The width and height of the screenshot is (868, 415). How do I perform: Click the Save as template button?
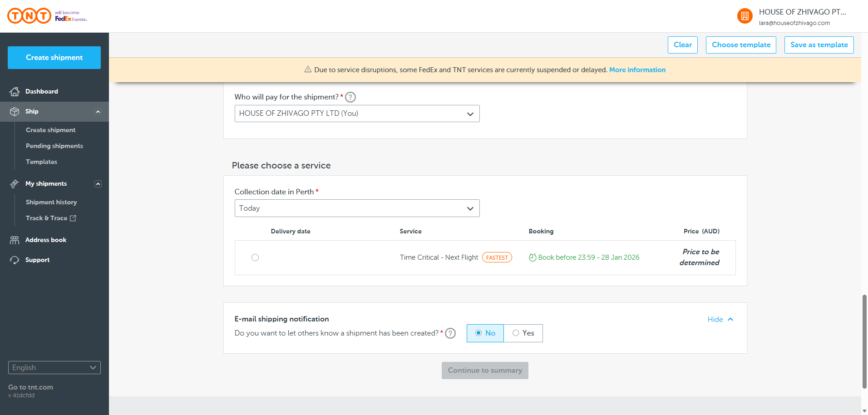click(819, 45)
